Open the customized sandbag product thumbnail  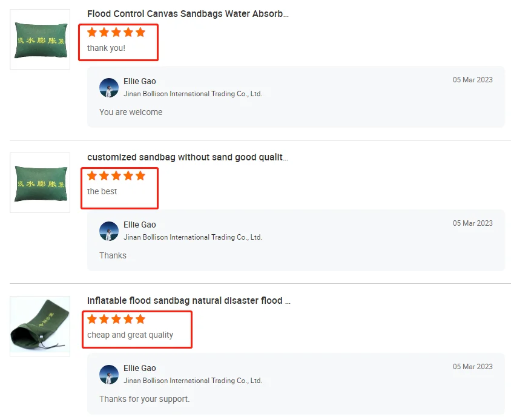[40, 183]
